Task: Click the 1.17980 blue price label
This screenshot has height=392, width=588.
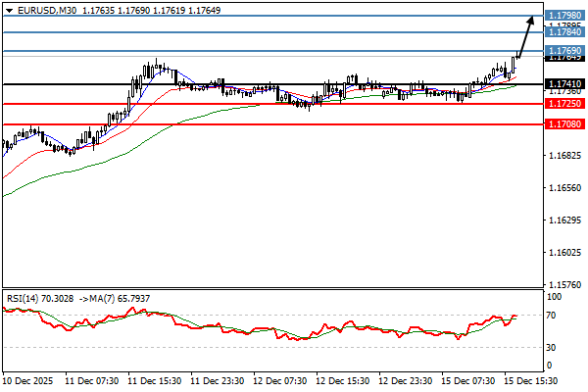Action: (565, 16)
